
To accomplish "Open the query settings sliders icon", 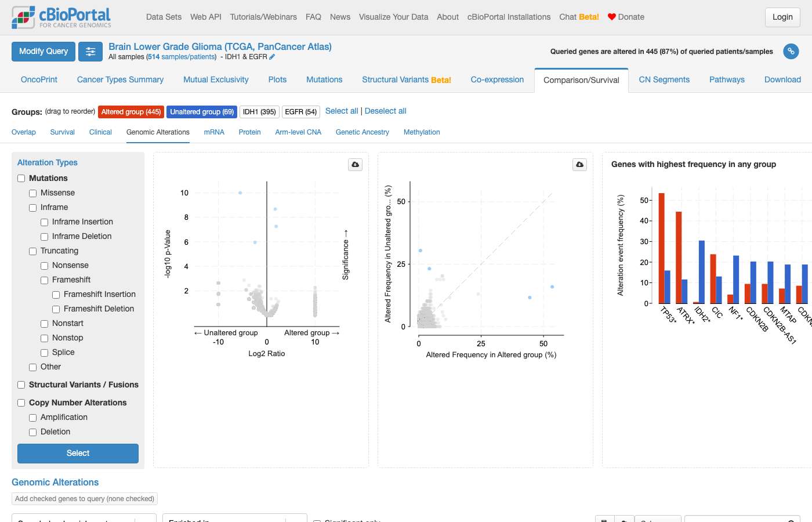I will pos(90,52).
